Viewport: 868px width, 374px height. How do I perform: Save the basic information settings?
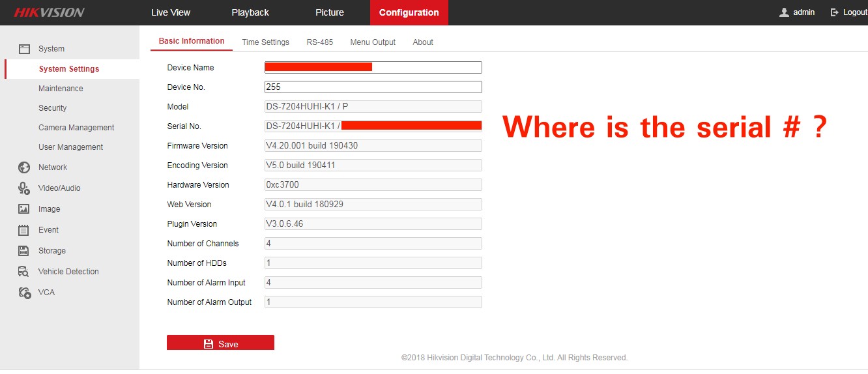coord(220,343)
